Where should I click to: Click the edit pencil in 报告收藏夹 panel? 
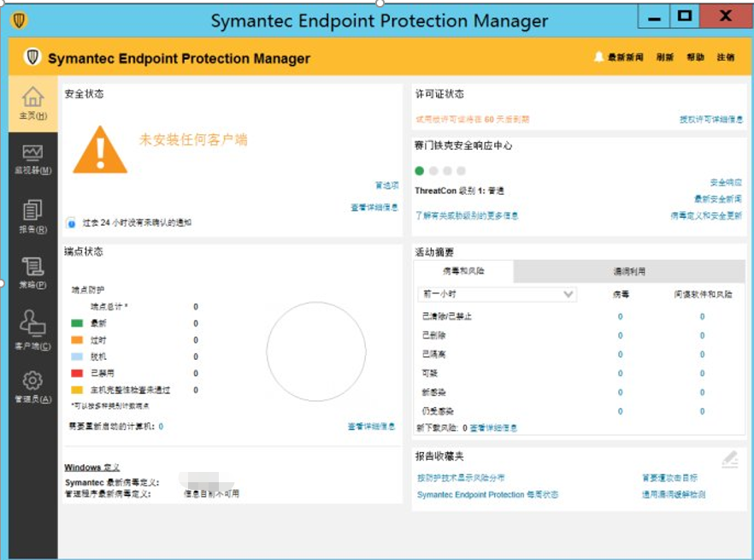point(730,459)
